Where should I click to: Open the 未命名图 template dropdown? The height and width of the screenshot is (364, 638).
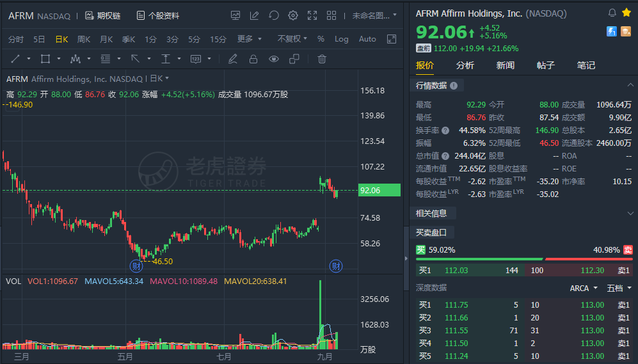point(374,15)
